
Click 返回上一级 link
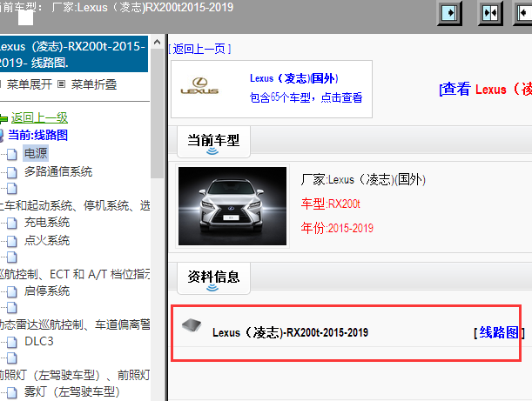click(39, 118)
